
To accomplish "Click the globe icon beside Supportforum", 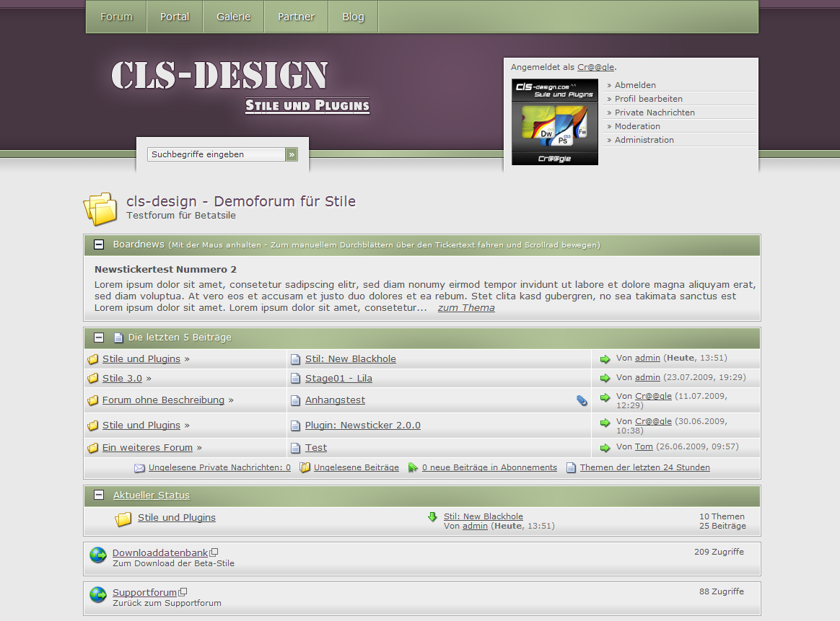I will (x=98, y=594).
